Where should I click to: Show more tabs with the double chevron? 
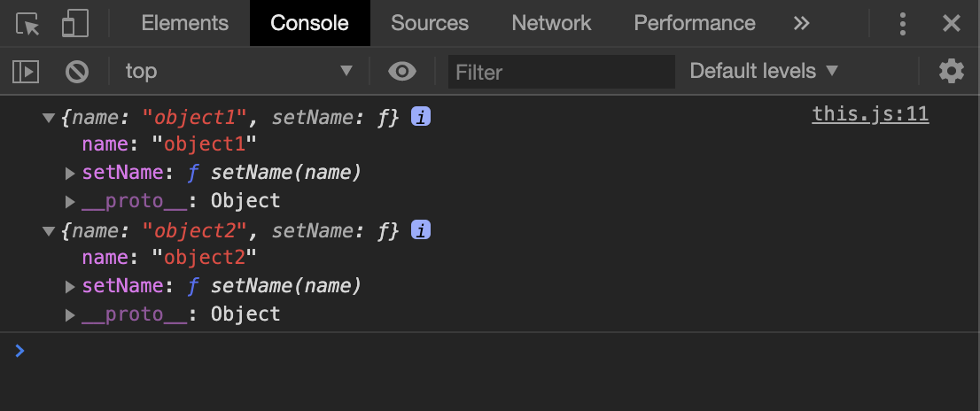pos(801,23)
